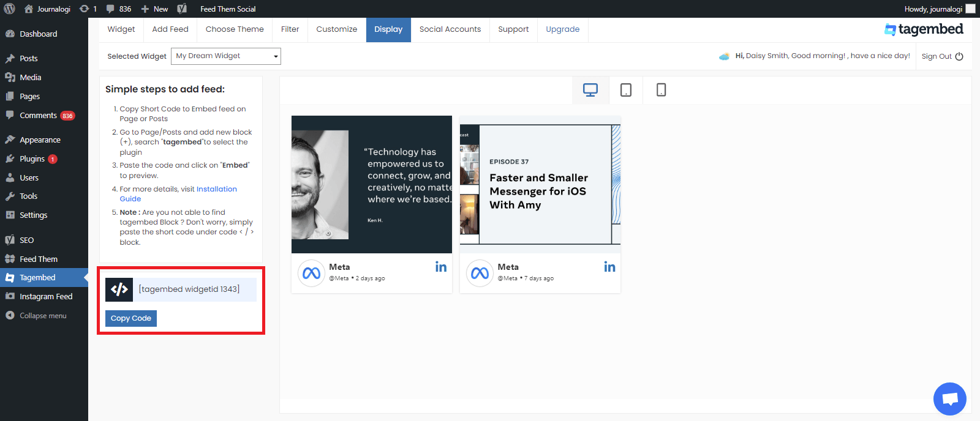Click the Sign Out text link

[937, 56]
